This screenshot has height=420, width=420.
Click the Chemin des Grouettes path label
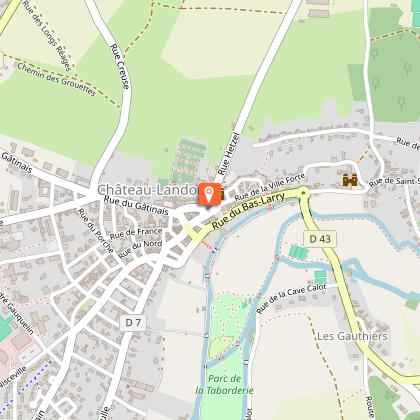(57, 79)
